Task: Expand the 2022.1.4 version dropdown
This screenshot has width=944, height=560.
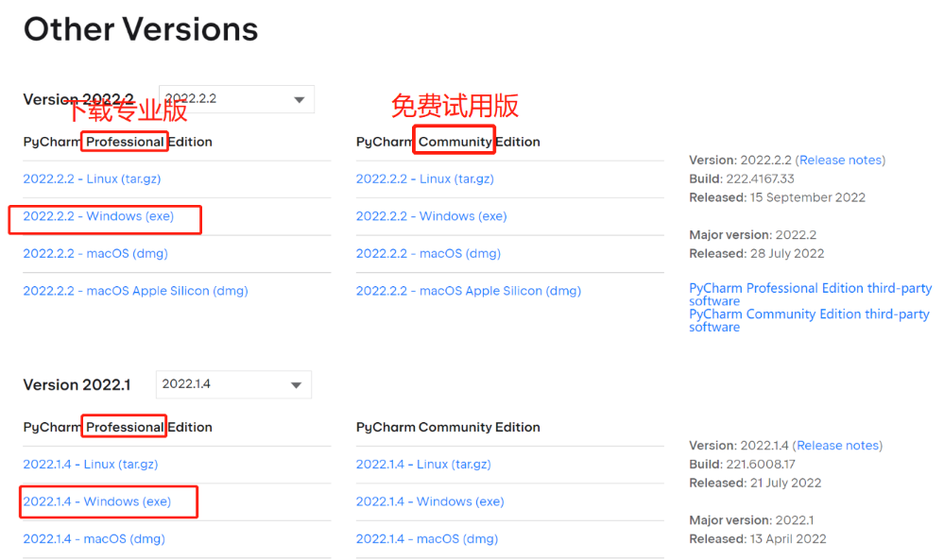Action: [233, 384]
